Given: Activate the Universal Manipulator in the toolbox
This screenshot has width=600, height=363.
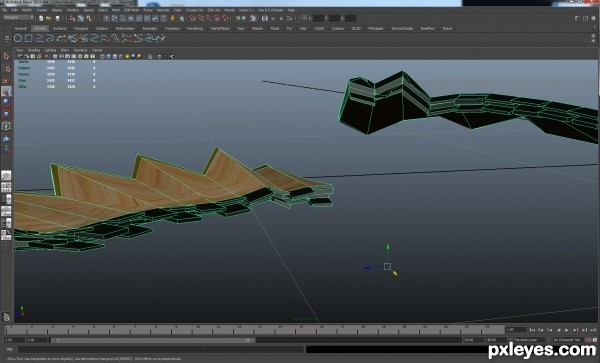Looking at the screenshot, I should point(6,126).
